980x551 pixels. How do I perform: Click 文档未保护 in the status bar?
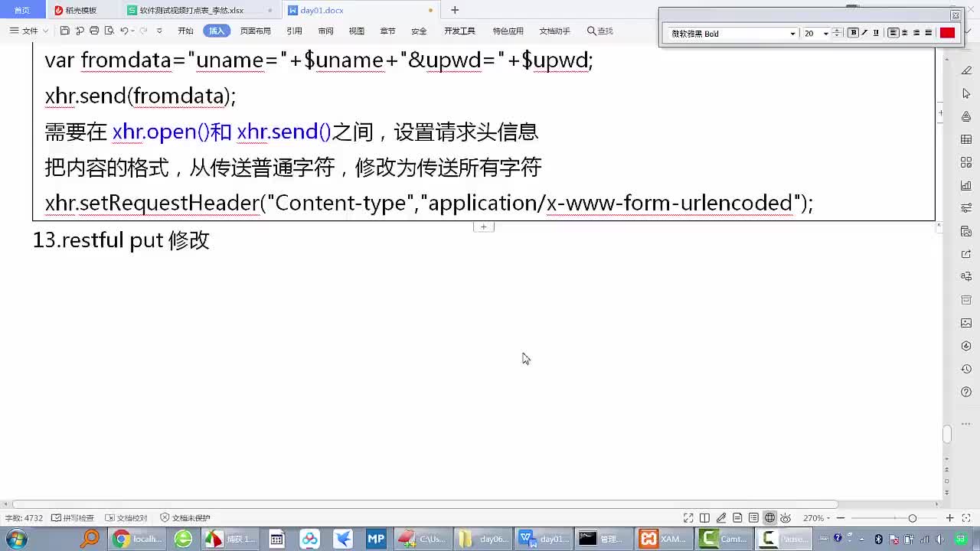[x=185, y=518]
